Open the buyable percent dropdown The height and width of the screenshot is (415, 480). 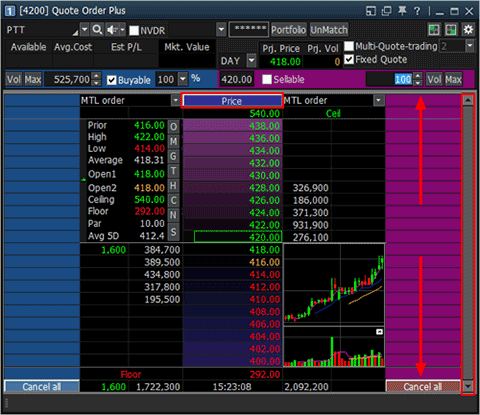[x=183, y=79]
